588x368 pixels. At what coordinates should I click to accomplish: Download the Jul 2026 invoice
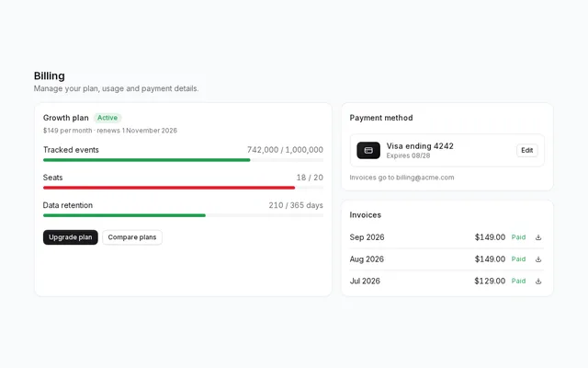pyautogui.click(x=538, y=281)
